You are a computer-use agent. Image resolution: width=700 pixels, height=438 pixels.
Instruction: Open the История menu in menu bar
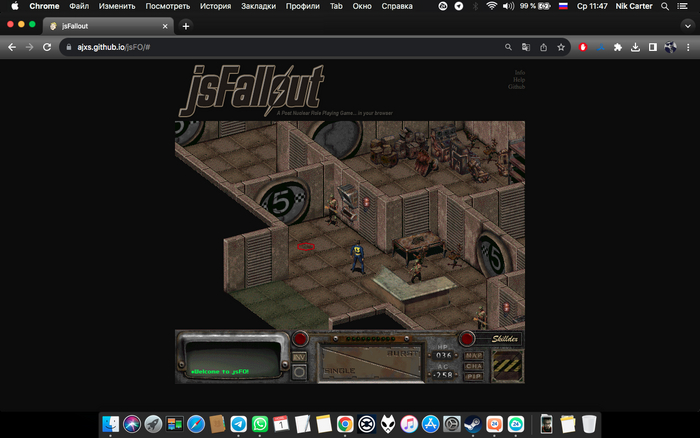point(215,6)
